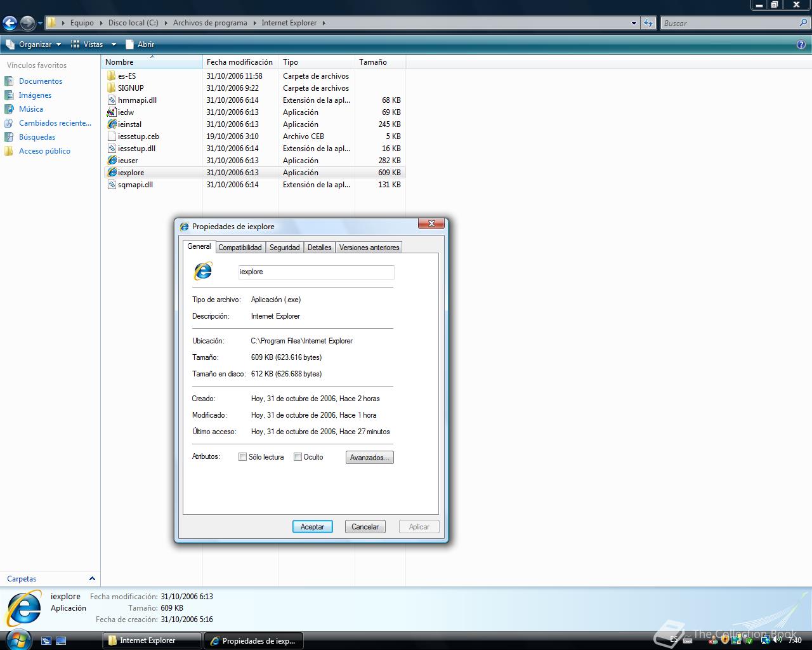The width and height of the screenshot is (812, 650).
Task: Click the ES language indicator
Action: [x=674, y=640]
